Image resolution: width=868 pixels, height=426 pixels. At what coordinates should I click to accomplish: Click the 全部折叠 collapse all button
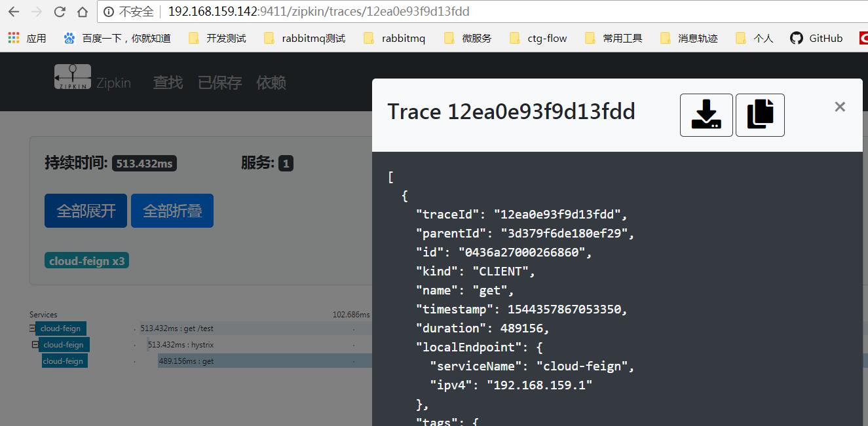pyautogui.click(x=172, y=211)
